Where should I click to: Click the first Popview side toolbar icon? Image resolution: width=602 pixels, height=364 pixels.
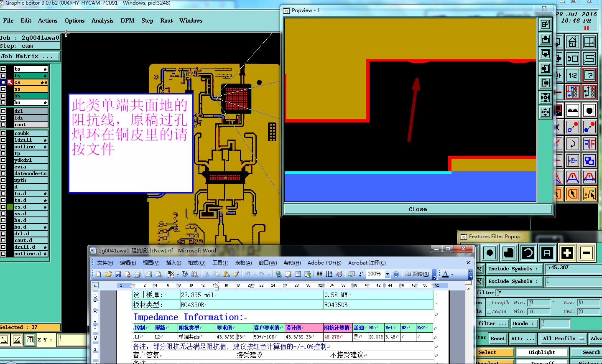coord(545,24)
